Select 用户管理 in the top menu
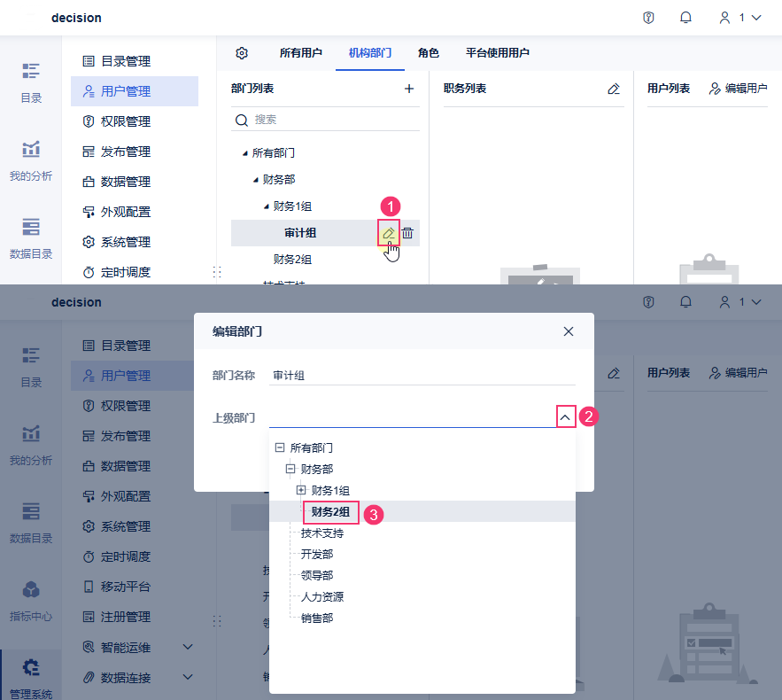The image size is (782, 700). point(134,91)
